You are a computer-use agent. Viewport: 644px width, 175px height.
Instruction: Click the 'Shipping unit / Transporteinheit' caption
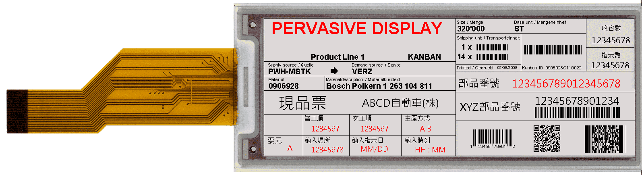tap(488, 38)
